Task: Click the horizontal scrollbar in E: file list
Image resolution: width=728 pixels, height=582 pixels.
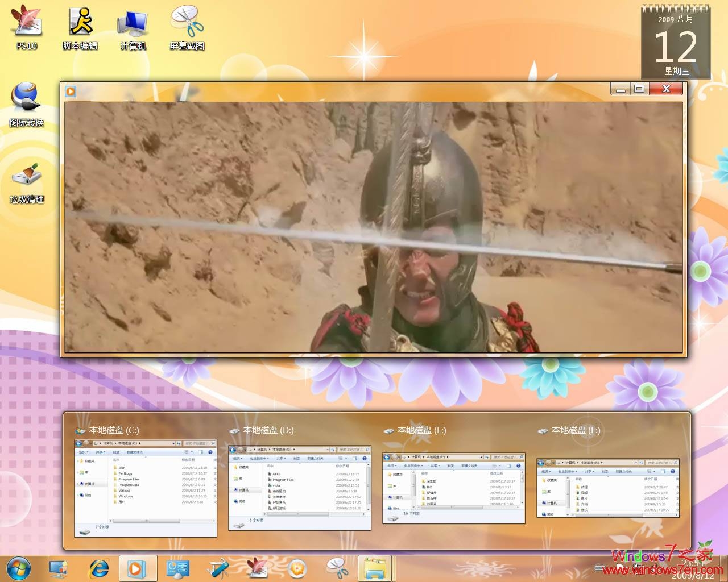Action: pos(452,506)
